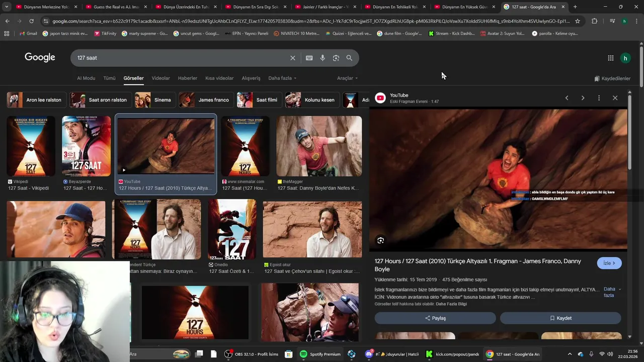The image size is (644, 362).
Task: Open the www.sinemalar.com poster thumbnail
Action: tap(245, 146)
